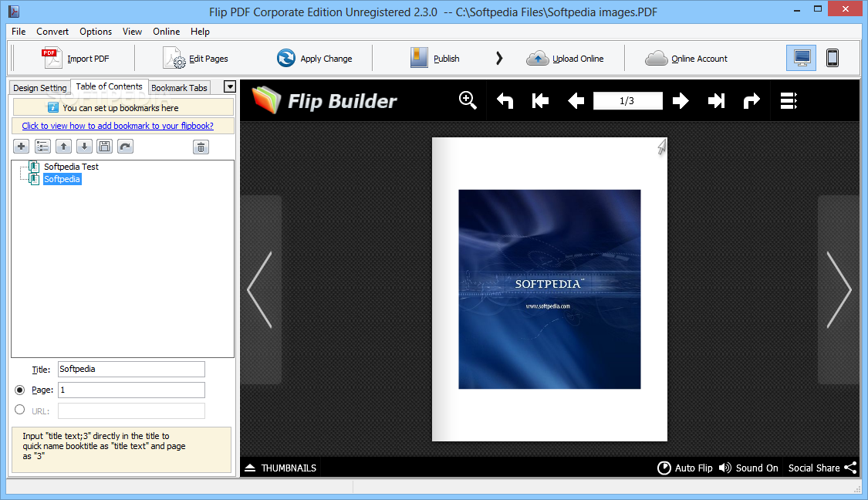Image resolution: width=868 pixels, height=500 pixels.
Task: Click the Publish toolbar button
Action: click(x=434, y=58)
